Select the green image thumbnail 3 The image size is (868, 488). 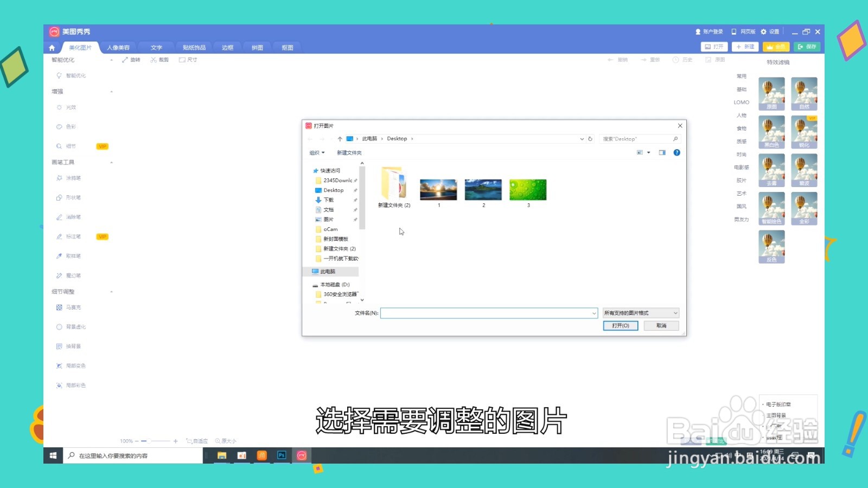(528, 193)
